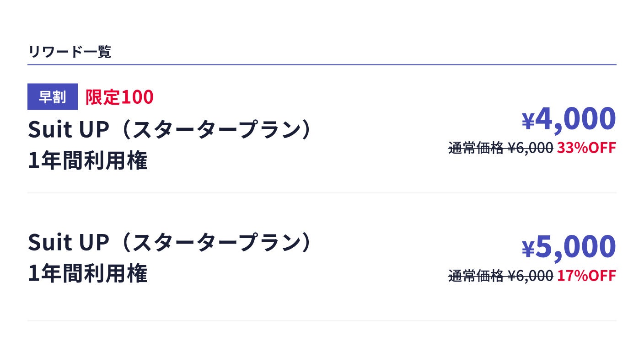The width and height of the screenshot is (644, 362).
Task: Click struck-through ¥6,000 next to 17%OFF
Action: click(x=531, y=276)
